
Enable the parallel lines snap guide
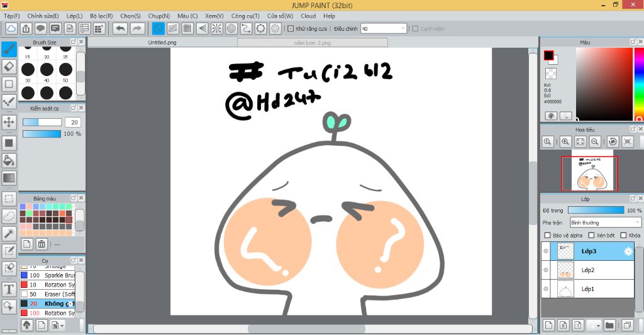tap(173, 28)
